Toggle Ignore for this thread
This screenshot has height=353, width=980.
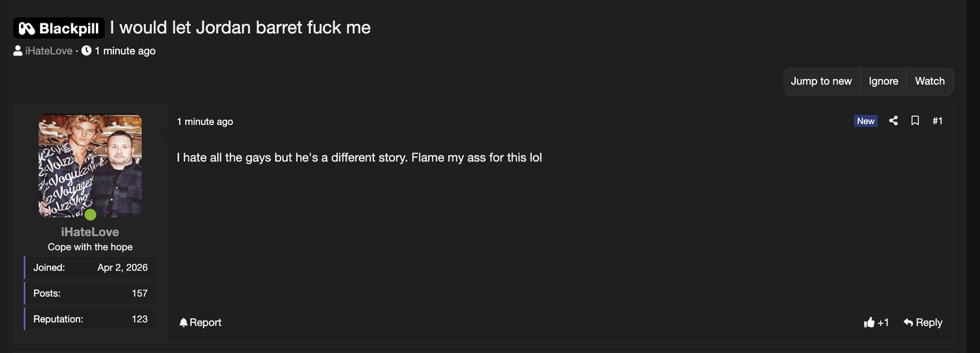coord(883,81)
